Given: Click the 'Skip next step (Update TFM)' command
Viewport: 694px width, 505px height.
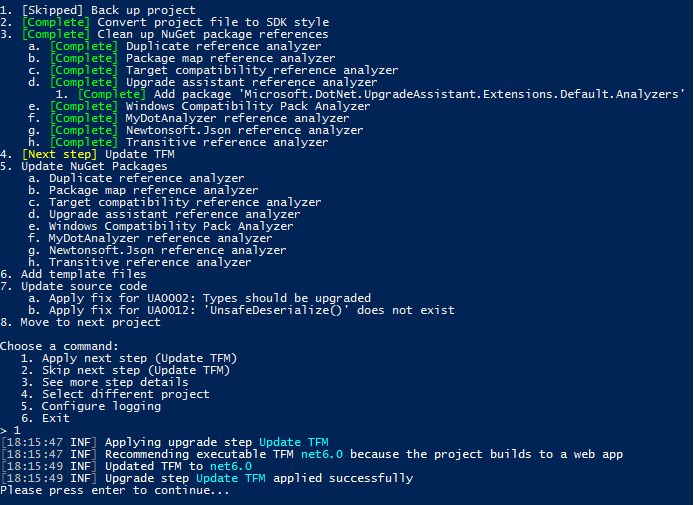Looking at the screenshot, I should click(135, 370).
